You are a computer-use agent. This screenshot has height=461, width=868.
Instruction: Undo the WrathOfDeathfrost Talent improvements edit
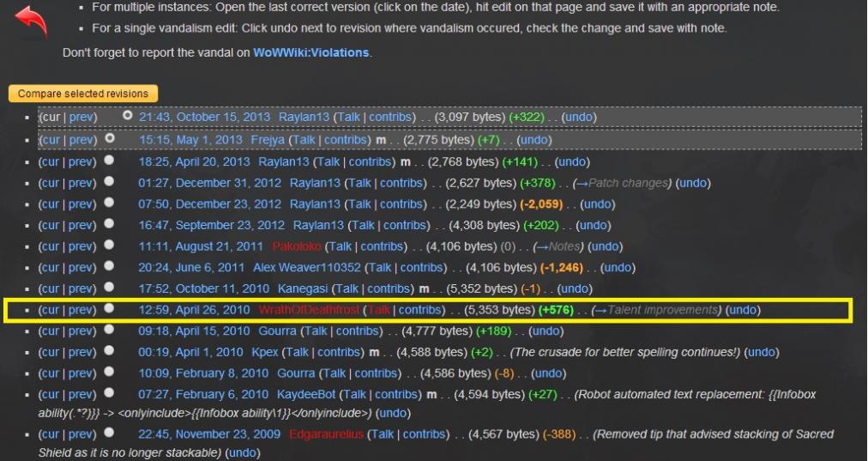coord(743,310)
